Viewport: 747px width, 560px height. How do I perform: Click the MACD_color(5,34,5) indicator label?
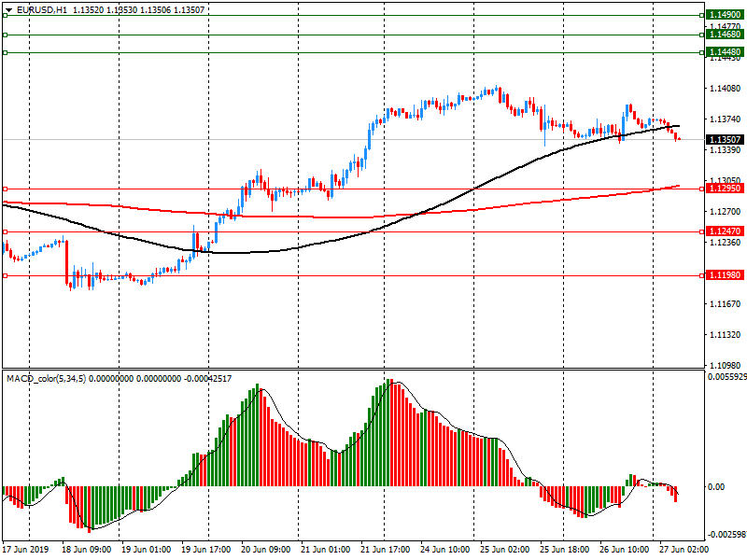tap(46, 379)
